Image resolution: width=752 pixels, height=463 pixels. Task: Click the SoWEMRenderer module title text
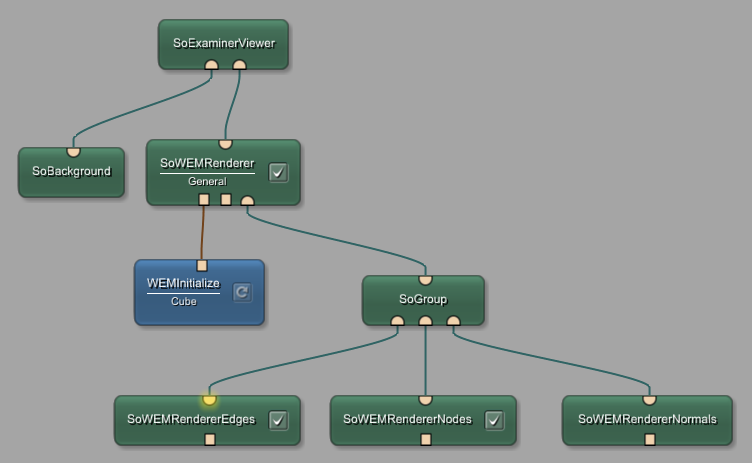click(207, 164)
